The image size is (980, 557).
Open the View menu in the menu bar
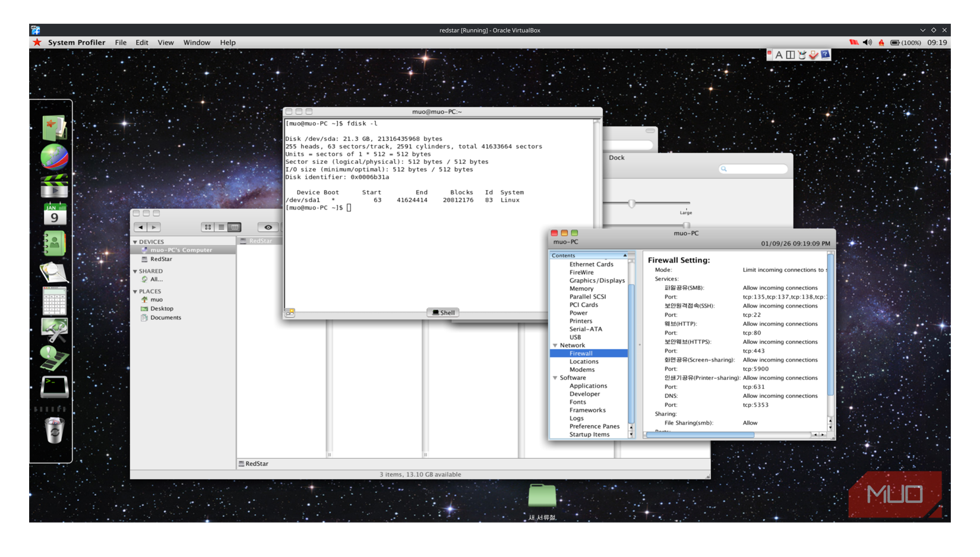click(x=166, y=42)
